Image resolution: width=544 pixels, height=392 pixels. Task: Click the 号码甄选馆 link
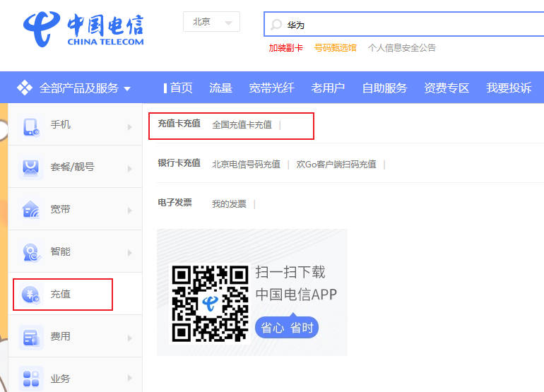(x=335, y=48)
